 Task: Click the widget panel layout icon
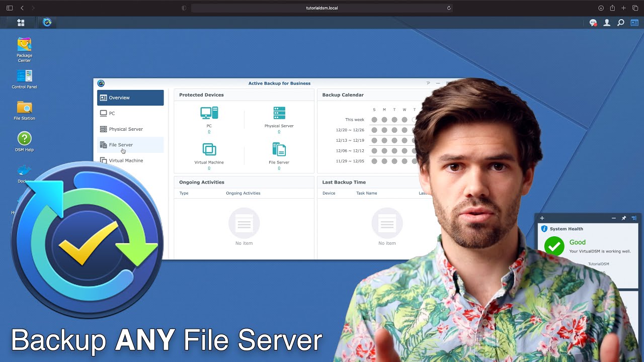coord(634,218)
